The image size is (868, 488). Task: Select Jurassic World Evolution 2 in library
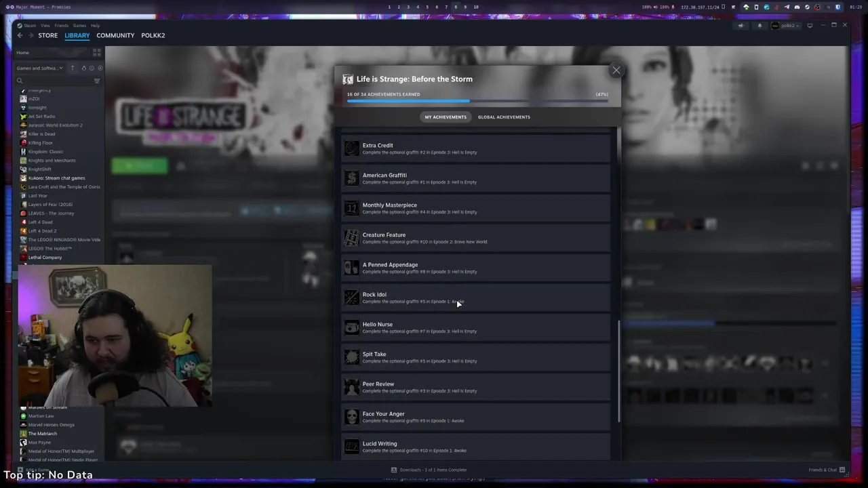coord(55,125)
